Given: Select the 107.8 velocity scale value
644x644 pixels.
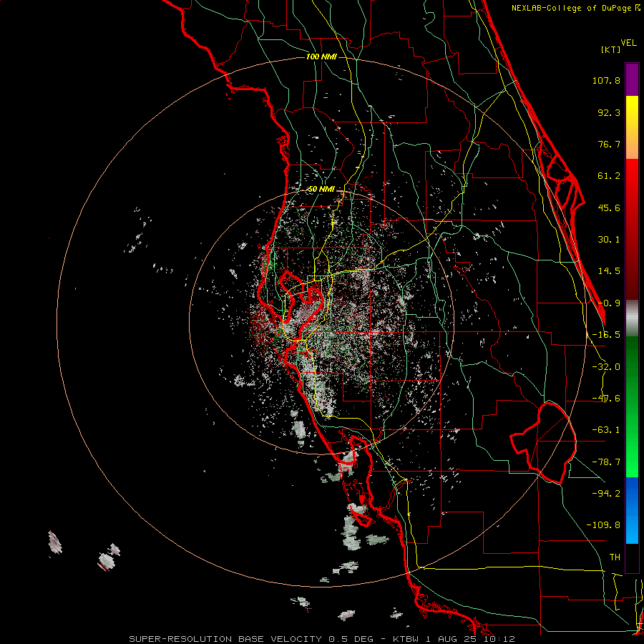Looking at the screenshot, I should coord(606,80).
